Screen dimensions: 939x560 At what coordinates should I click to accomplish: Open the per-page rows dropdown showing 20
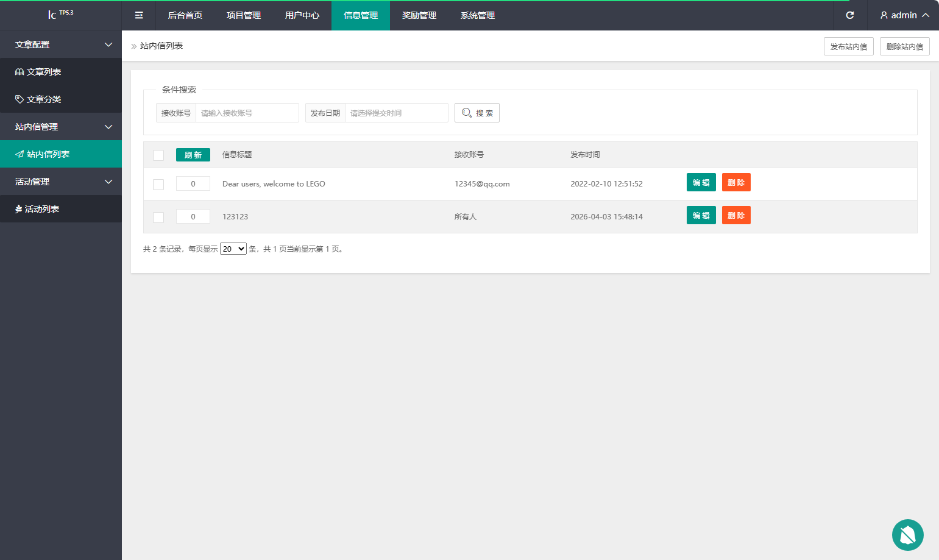click(x=233, y=249)
